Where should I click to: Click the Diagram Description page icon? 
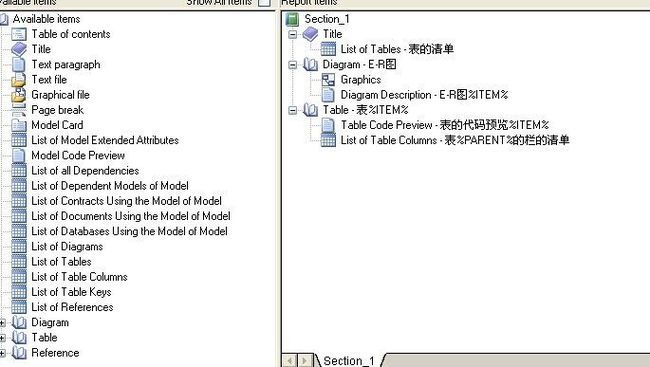click(x=328, y=95)
